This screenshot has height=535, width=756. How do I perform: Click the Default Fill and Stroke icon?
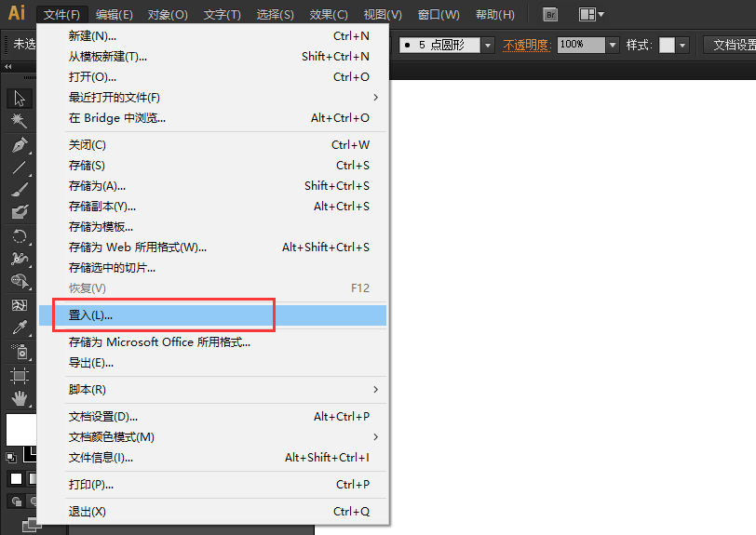pyautogui.click(x=11, y=457)
